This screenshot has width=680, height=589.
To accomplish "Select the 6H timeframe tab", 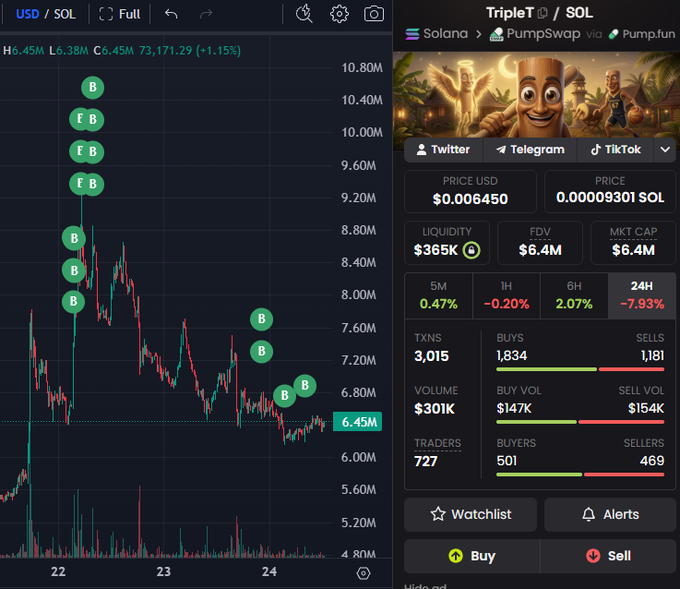I will click(574, 296).
